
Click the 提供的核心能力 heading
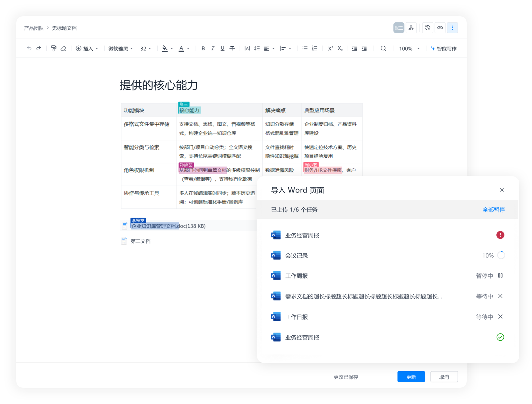(x=159, y=85)
